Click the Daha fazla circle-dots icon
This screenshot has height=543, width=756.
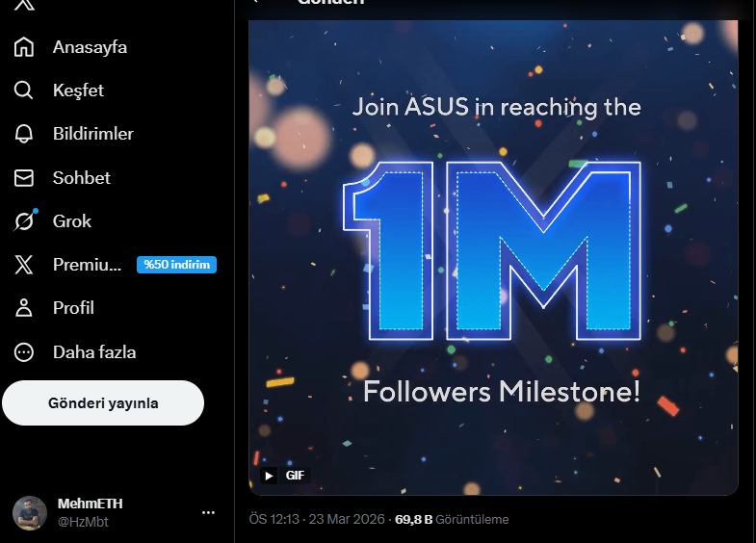coord(24,352)
